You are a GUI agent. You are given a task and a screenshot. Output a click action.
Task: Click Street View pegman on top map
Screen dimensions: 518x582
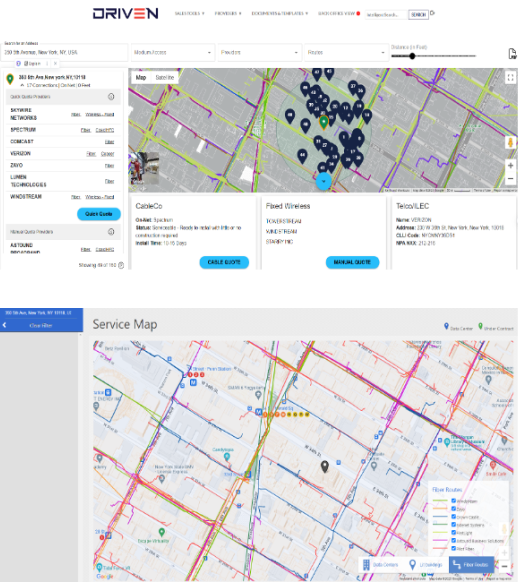[511, 143]
